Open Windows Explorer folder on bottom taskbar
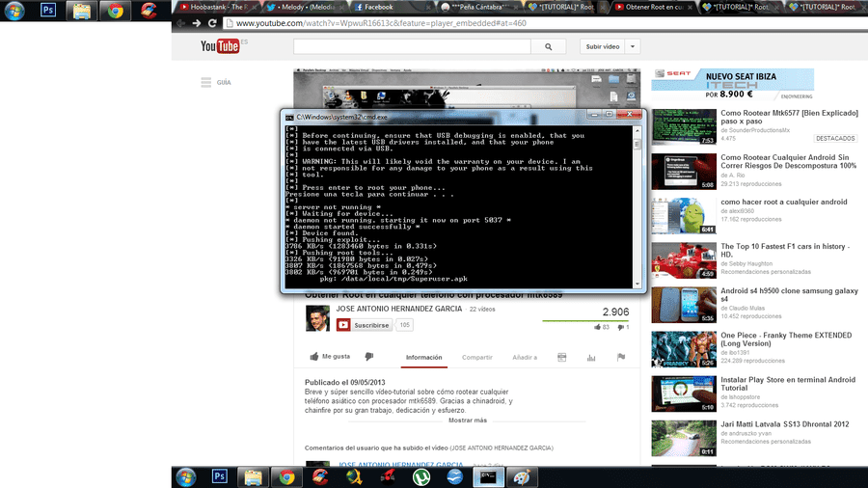868x488 pixels. (x=253, y=477)
